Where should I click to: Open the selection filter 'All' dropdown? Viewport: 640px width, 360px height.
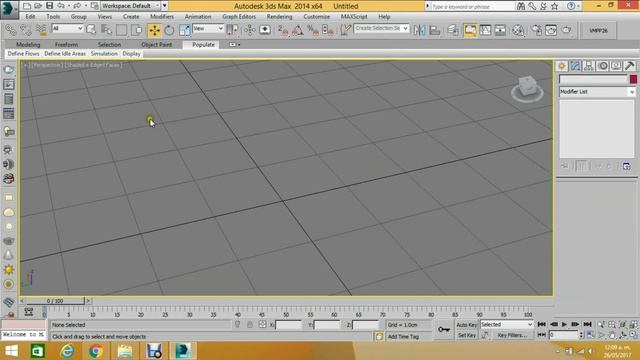coord(67,28)
